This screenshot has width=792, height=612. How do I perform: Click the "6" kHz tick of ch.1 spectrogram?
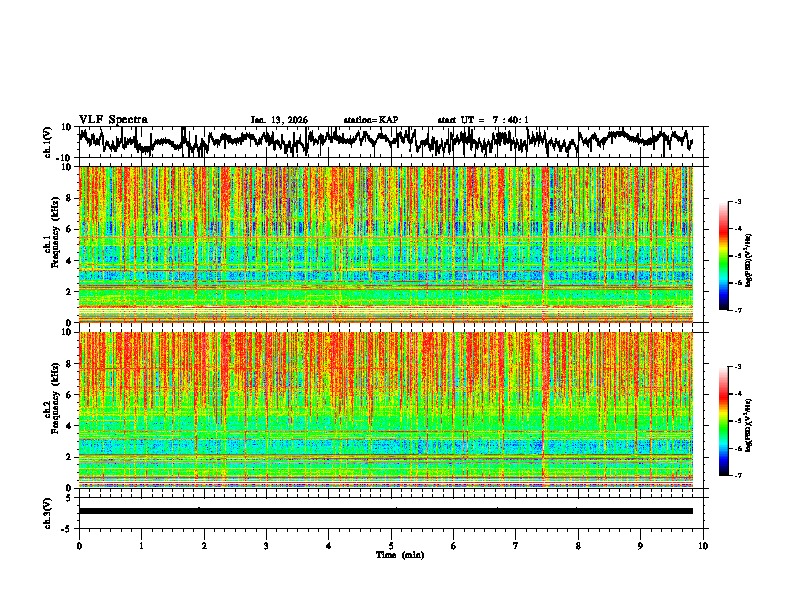[x=70, y=229]
